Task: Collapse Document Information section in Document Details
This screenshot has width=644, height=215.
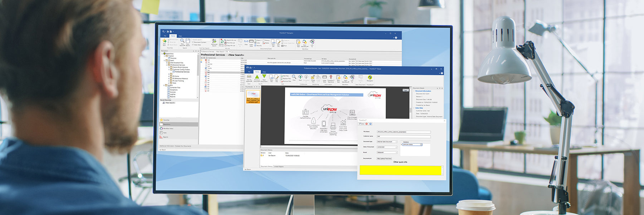Action: (x=414, y=91)
